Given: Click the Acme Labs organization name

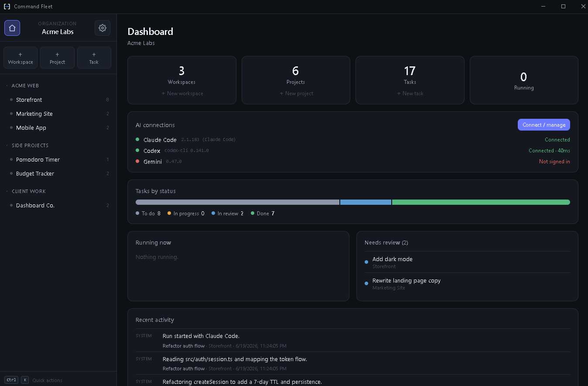Looking at the screenshot, I should coord(58,32).
